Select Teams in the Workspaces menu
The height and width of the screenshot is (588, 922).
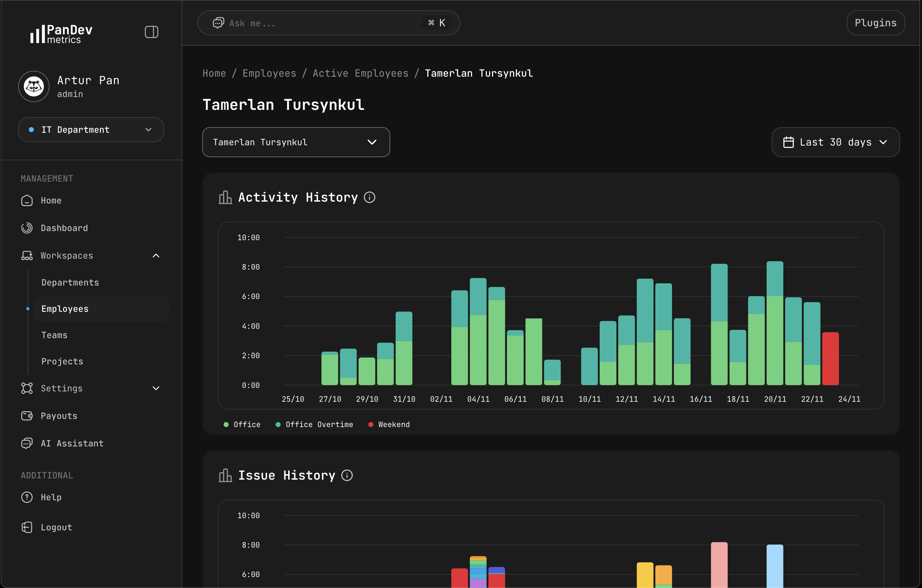(54, 335)
